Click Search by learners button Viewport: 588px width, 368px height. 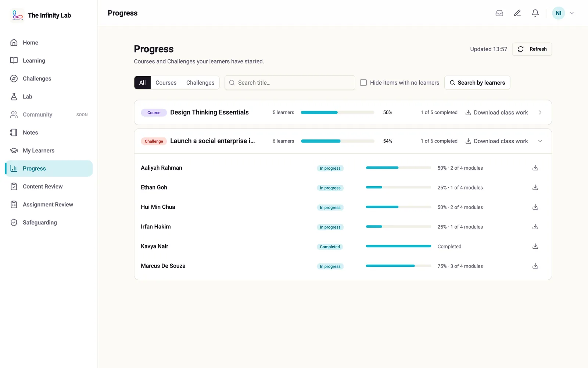pyautogui.click(x=477, y=83)
